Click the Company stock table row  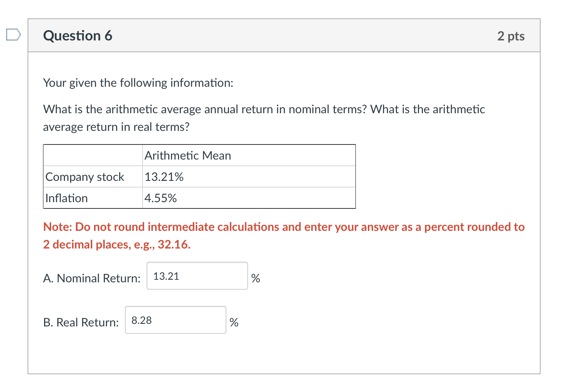click(x=85, y=176)
